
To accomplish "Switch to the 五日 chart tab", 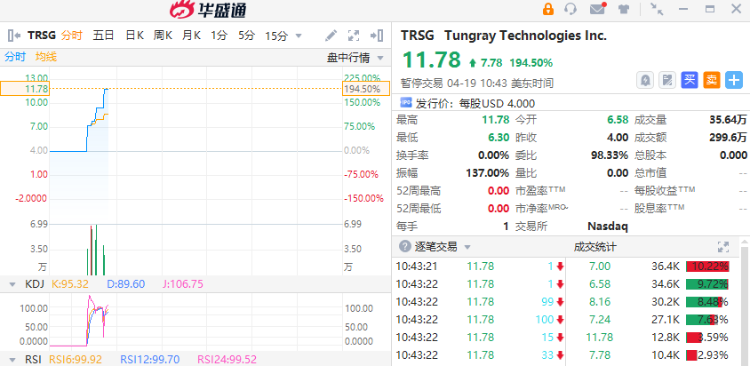I will (103, 35).
